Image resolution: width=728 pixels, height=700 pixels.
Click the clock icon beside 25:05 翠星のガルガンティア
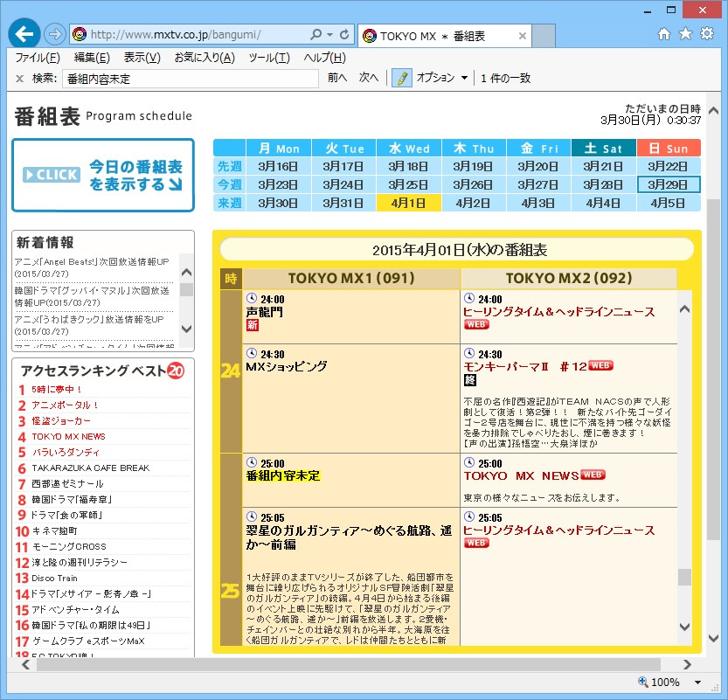click(x=251, y=516)
